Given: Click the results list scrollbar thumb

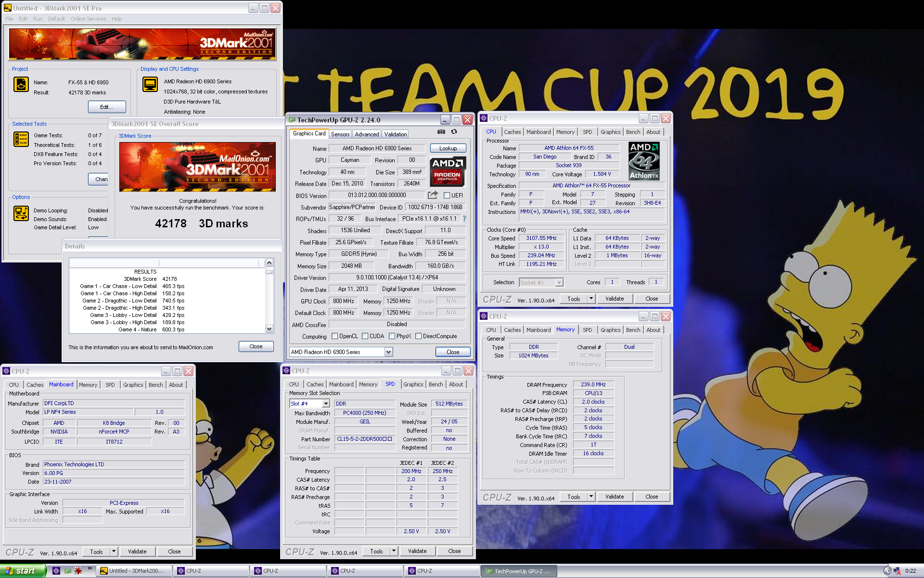Looking at the screenshot, I should [x=269, y=272].
